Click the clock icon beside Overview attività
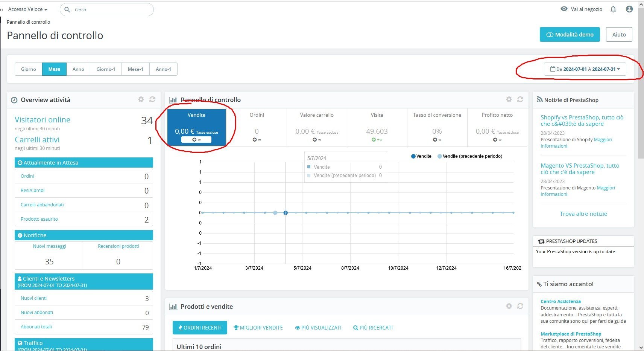This screenshot has width=644, height=351. 14,100
